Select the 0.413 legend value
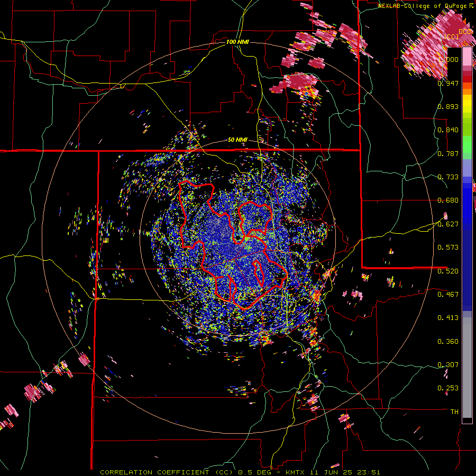Viewport: 476px width, 476px height. pos(448,318)
